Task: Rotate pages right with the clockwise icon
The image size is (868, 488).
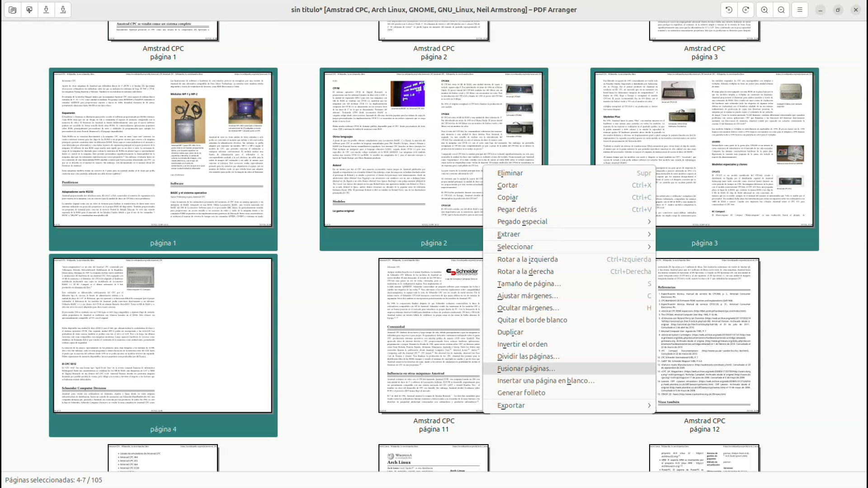Action: click(745, 9)
